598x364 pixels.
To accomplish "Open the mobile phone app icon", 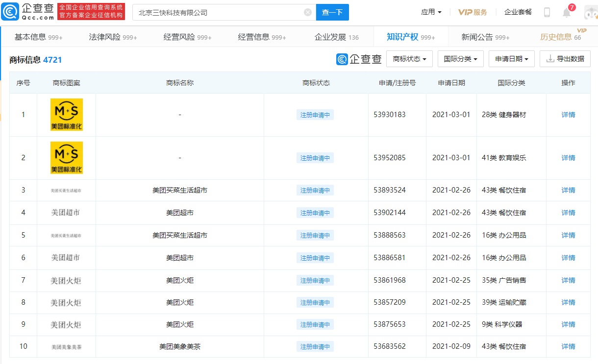I will tap(547, 12).
